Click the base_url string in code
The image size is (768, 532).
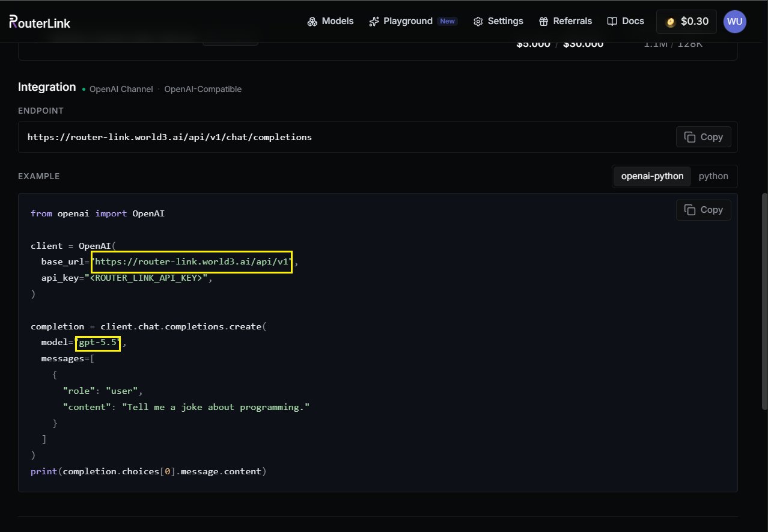192,262
